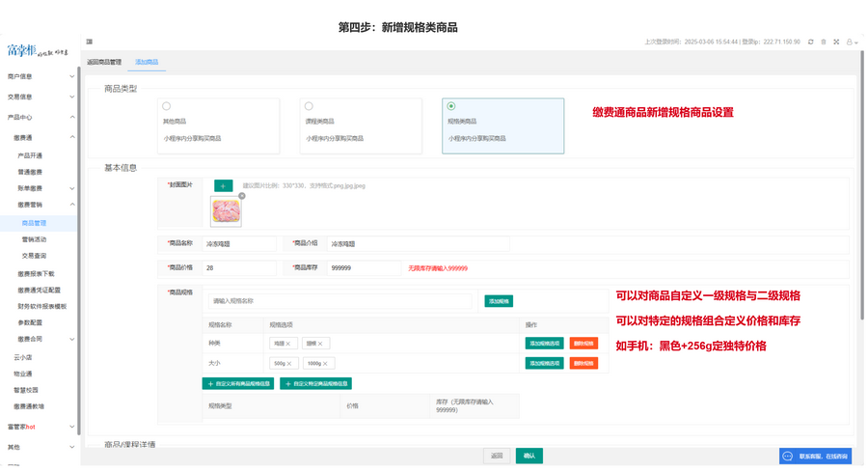Click the chat icon on 联系客服 button
This screenshot has height=472, width=868.
[x=788, y=457]
